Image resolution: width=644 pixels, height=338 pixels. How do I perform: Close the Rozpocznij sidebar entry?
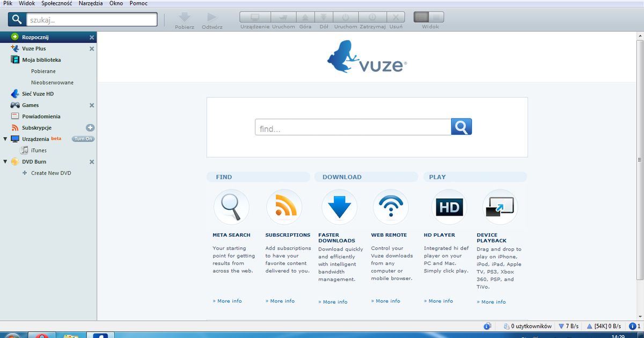pos(91,37)
